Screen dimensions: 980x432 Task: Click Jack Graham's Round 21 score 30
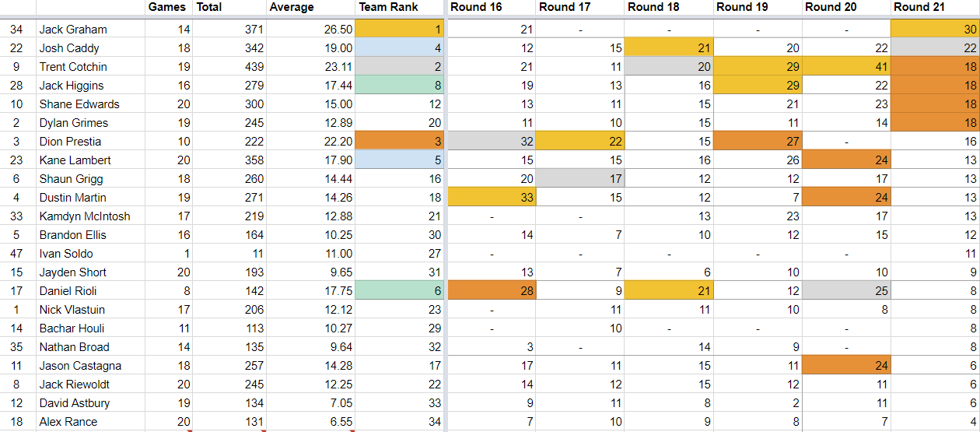pos(935,30)
